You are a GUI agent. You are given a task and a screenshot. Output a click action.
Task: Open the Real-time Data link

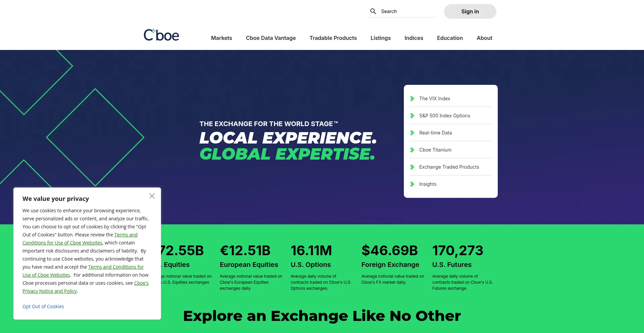click(435, 133)
